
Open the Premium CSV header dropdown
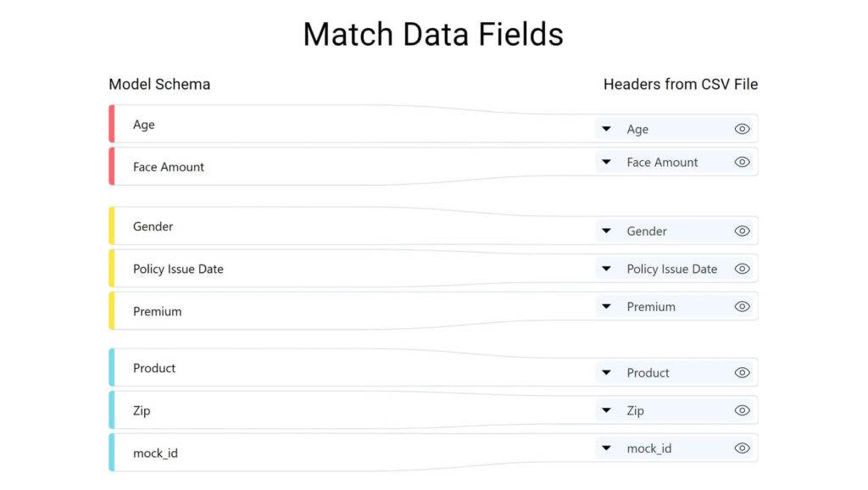pos(606,306)
